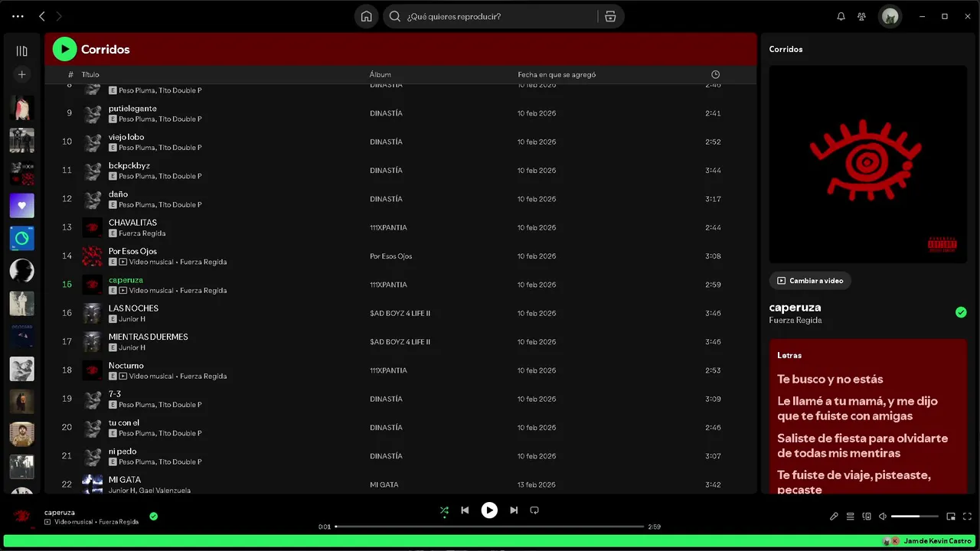This screenshot has height=551, width=980.
Task: Open 111XPANTIA album link on caperuza row
Action: tap(388, 285)
